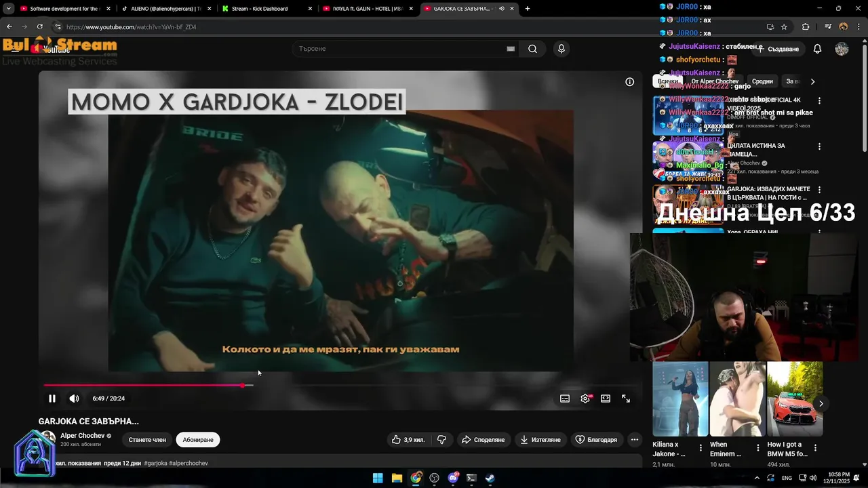The height and width of the screenshot is (488, 868).
Task: Click the #alperchochev hashtag
Action: coord(189,463)
